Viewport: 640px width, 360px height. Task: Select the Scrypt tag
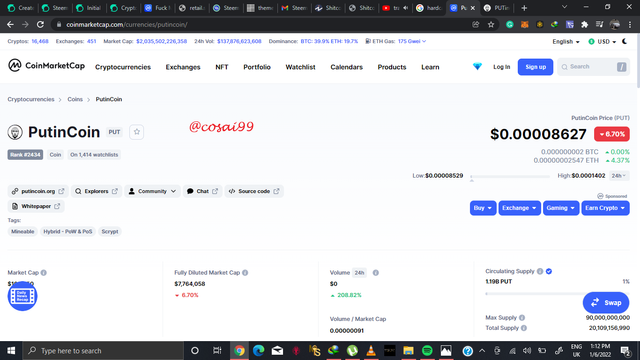tap(110, 231)
